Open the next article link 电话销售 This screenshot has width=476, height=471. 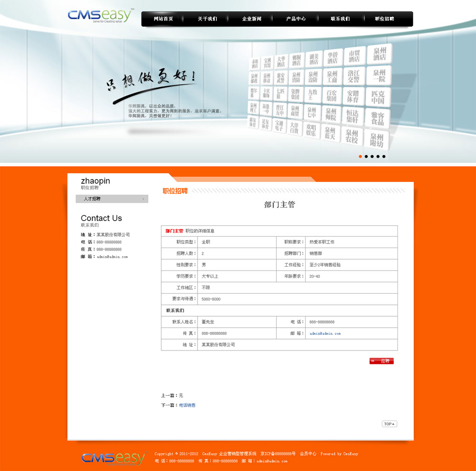click(x=187, y=405)
